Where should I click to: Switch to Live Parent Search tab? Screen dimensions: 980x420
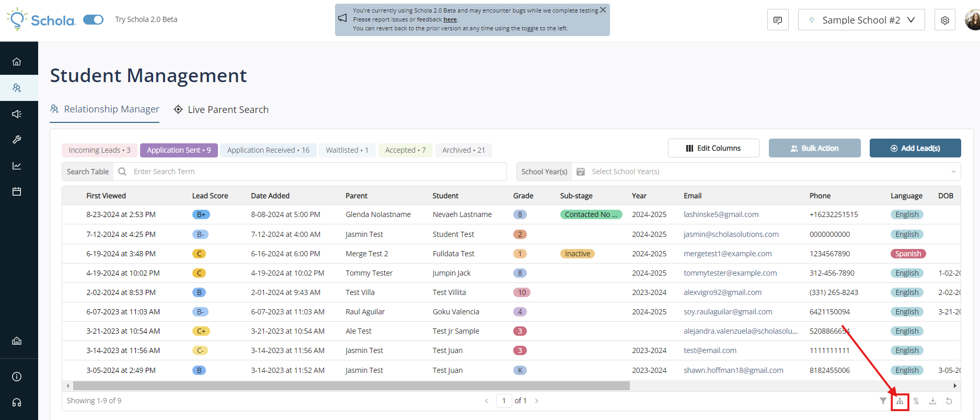[x=221, y=109]
